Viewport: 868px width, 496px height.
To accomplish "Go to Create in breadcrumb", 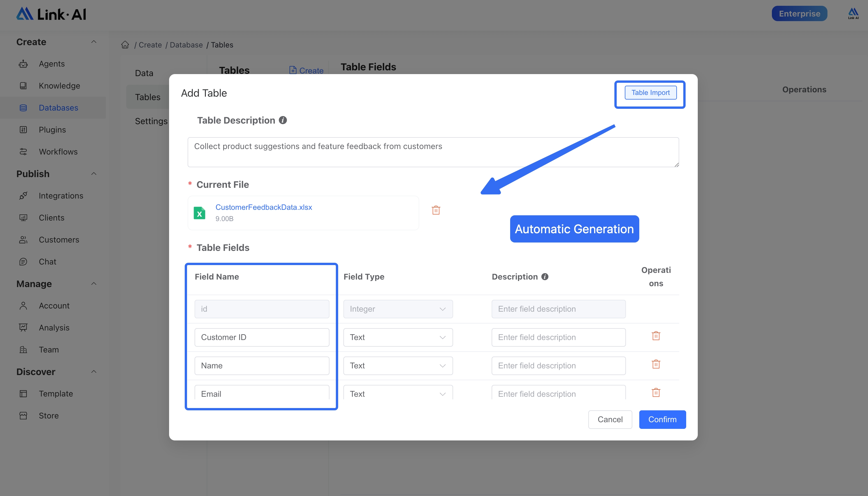I will 150,45.
